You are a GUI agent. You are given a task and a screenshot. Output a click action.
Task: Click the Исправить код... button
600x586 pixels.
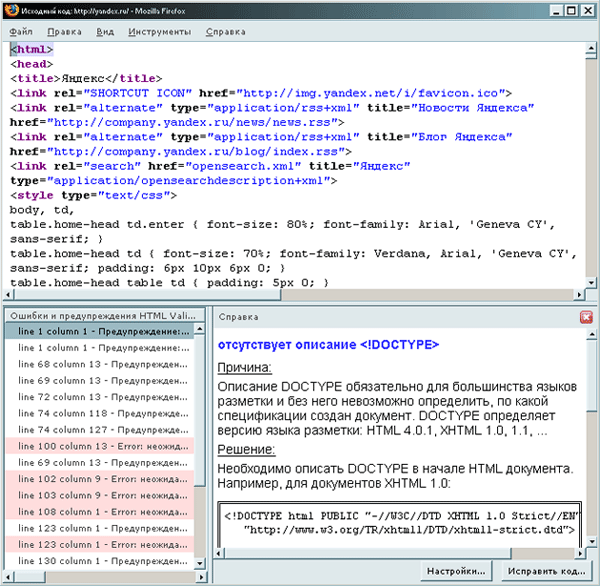point(546,571)
